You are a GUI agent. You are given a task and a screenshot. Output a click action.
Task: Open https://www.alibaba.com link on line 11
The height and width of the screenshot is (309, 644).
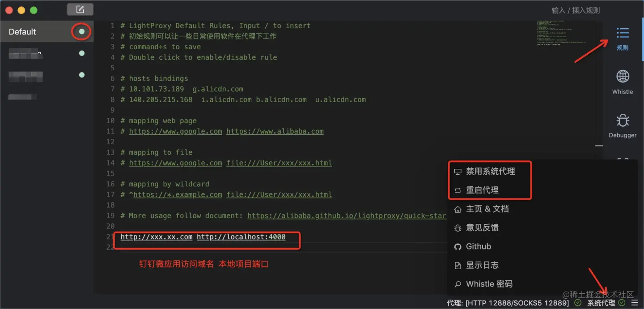point(275,131)
